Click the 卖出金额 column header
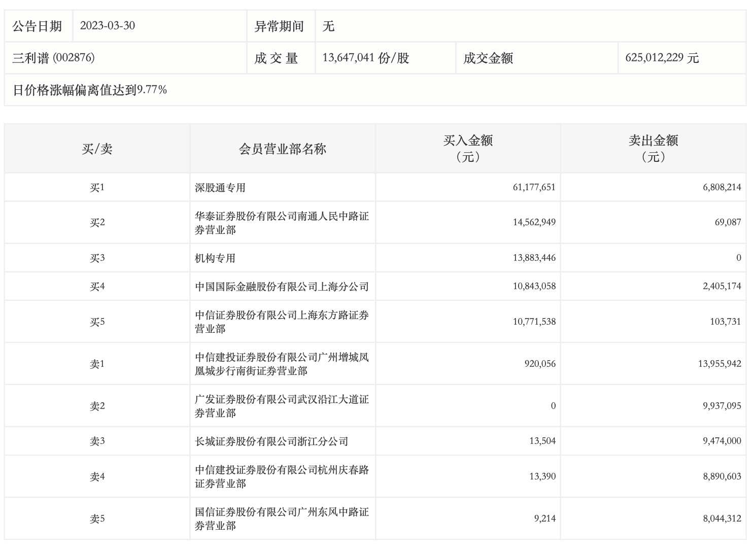756x549 pixels. (x=653, y=148)
